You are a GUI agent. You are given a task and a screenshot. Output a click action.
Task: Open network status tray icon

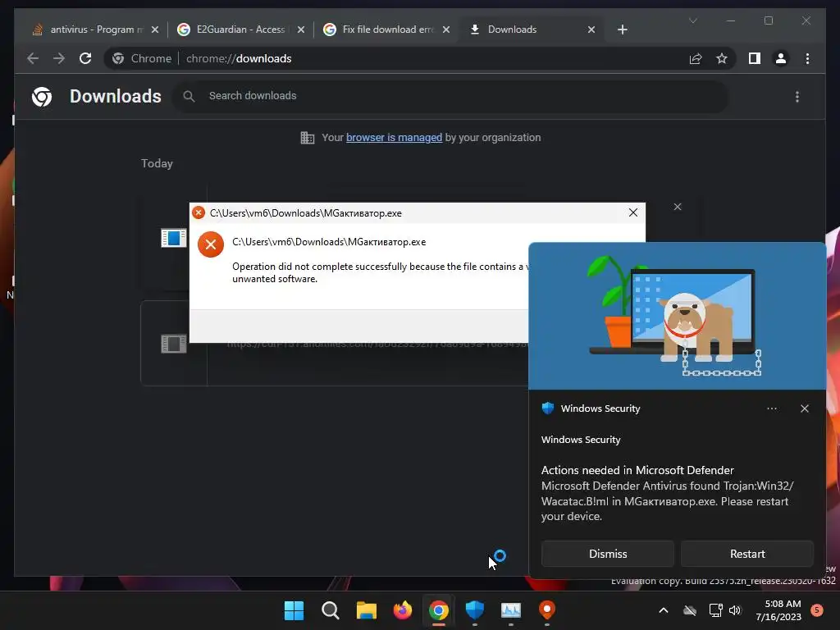click(x=715, y=610)
